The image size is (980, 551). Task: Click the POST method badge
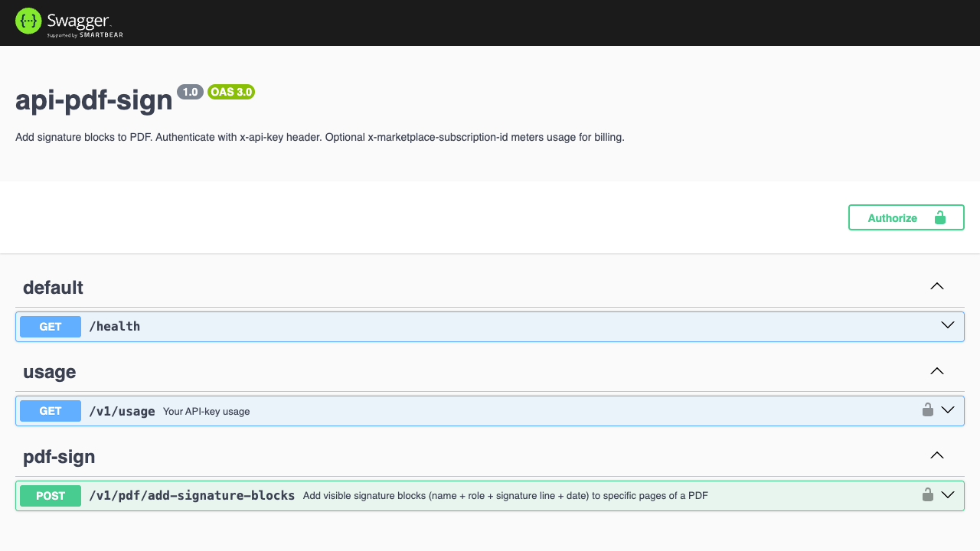[x=51, y=496]
